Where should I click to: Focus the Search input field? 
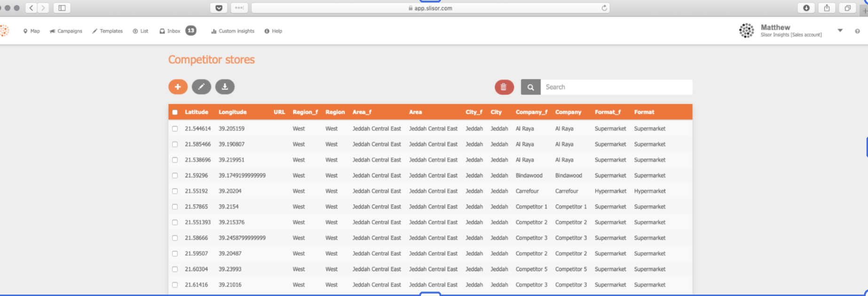click(616, 87)
